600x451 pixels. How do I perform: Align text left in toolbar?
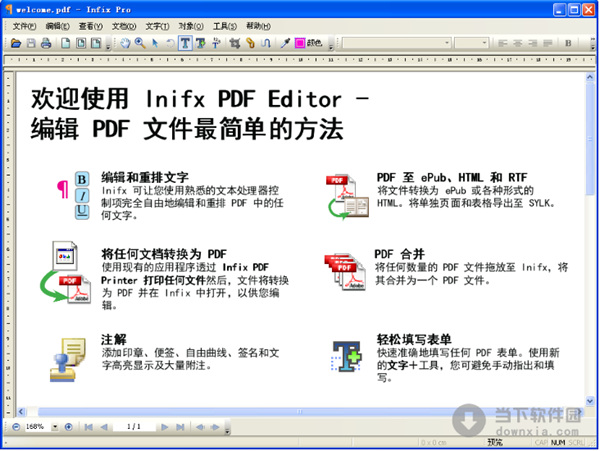(x=502, y=43)
